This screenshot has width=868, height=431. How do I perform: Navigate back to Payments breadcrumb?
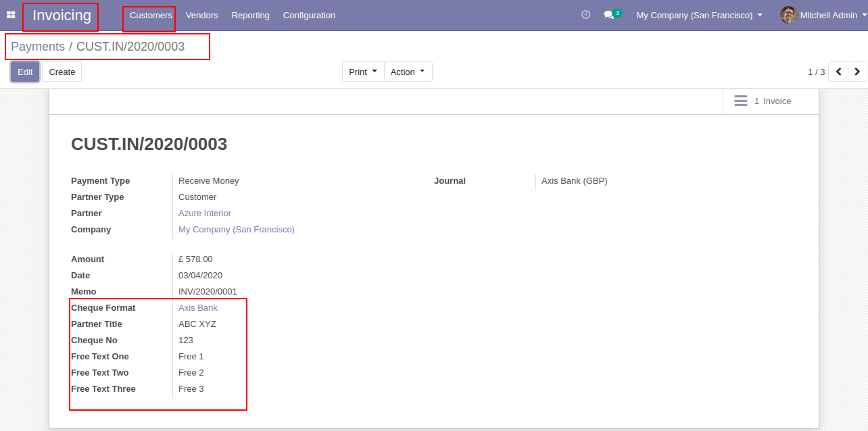pos(38,47)
